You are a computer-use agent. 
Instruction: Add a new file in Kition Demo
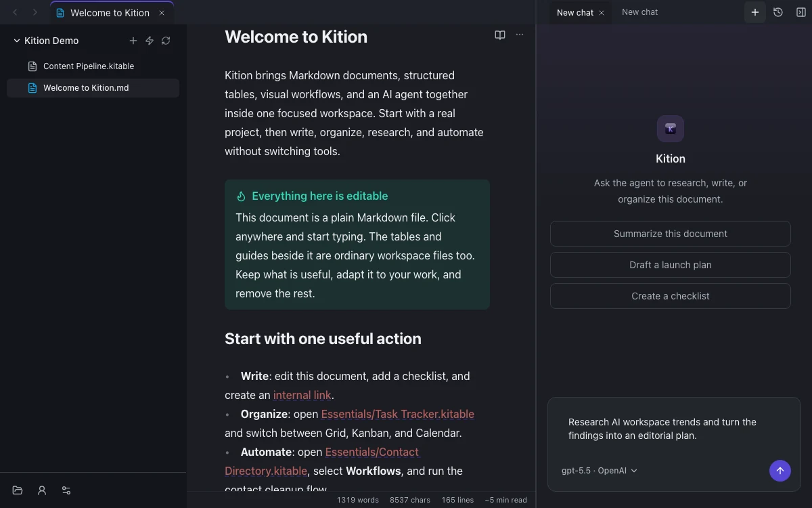point(133,41)
